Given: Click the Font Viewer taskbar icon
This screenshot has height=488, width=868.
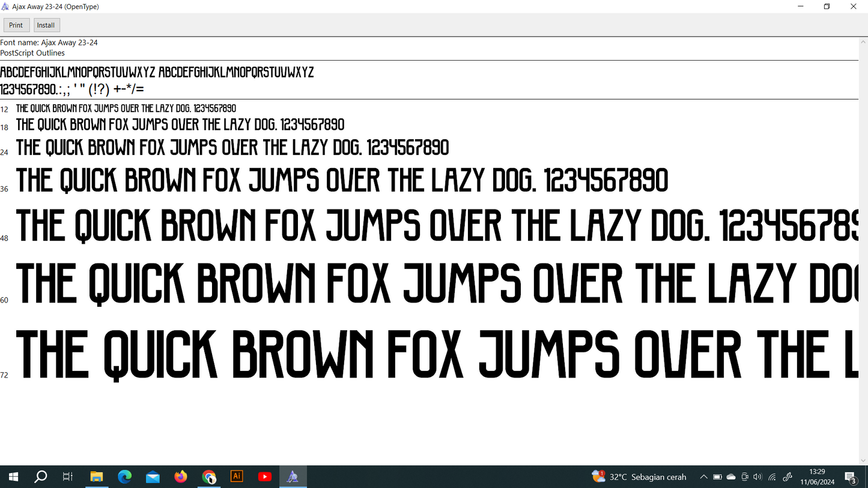Looking at the screenshot, I should tap(293, 477).
